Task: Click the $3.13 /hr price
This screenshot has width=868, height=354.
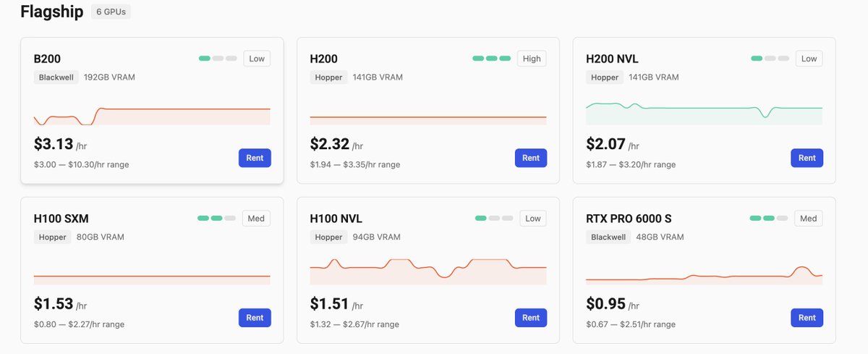Action: click(60, 144)
